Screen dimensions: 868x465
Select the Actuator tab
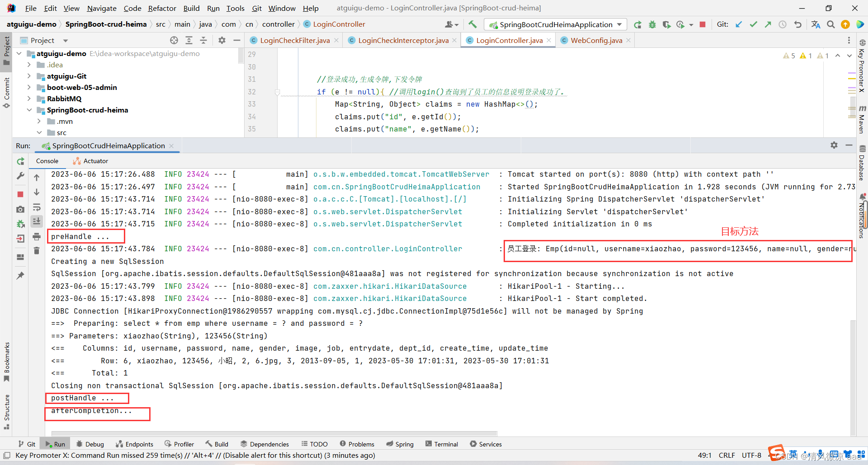point(90,161)
